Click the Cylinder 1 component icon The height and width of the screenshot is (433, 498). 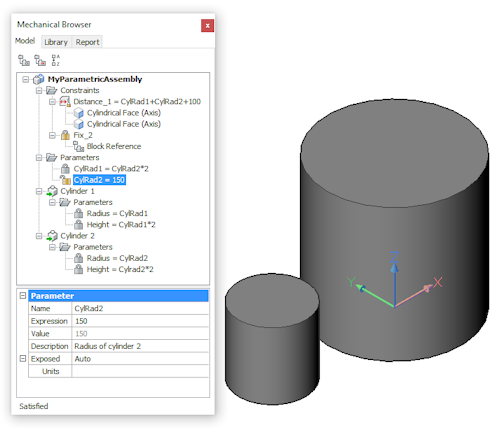[x=52, y=191]
